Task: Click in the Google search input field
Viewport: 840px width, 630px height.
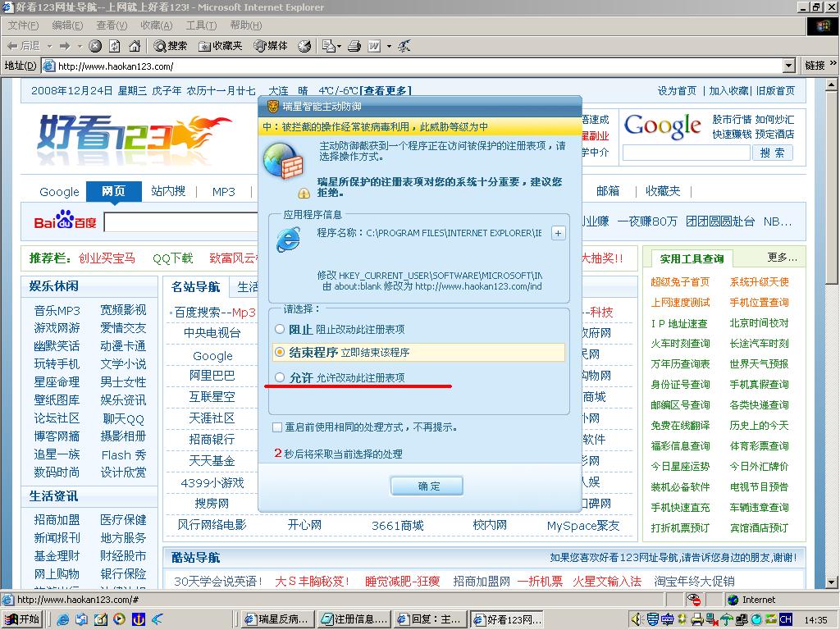Action: (x=686, y=153)
